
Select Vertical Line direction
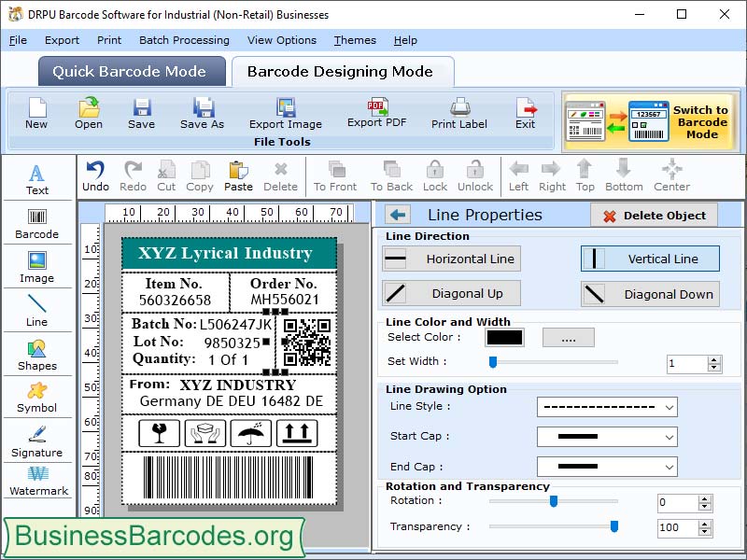649,259
